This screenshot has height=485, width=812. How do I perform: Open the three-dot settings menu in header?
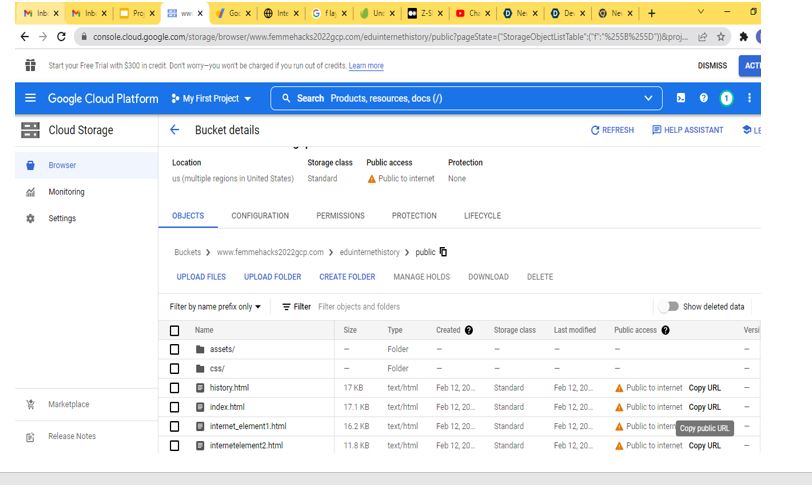click(x=749, y=98)
